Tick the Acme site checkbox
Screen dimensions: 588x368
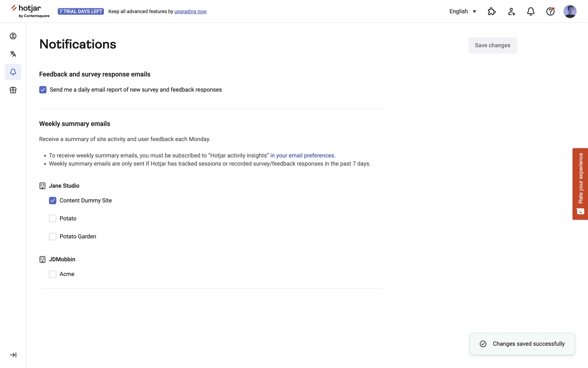(53, 274)
